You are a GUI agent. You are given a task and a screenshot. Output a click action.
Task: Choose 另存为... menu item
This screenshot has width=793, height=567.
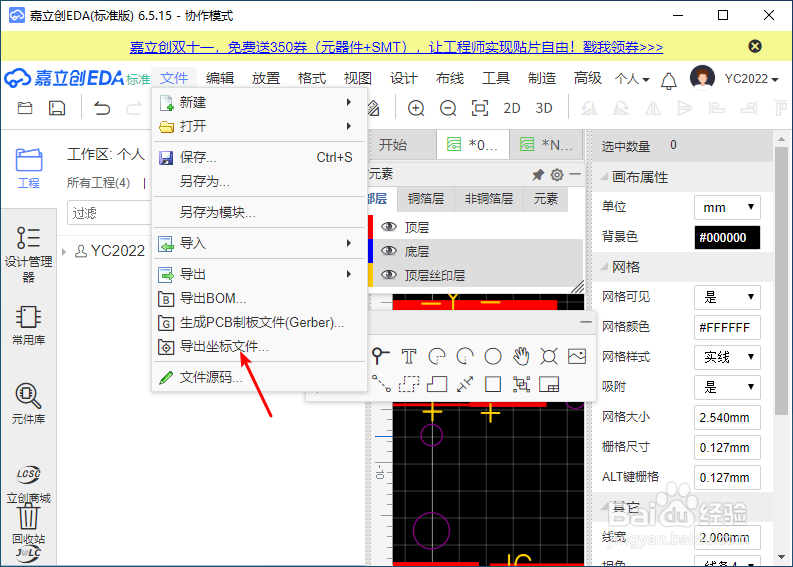(259, 181)
